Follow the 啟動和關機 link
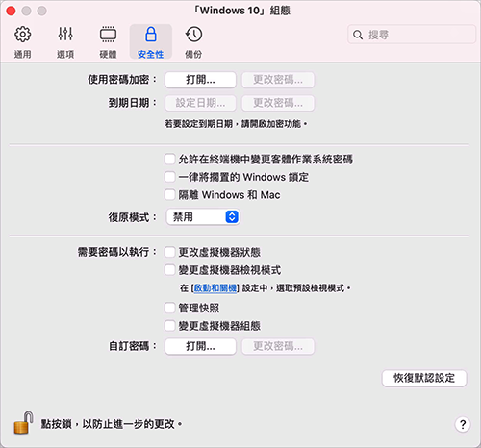Screen dimensions: 481x448 pos(215,288)
